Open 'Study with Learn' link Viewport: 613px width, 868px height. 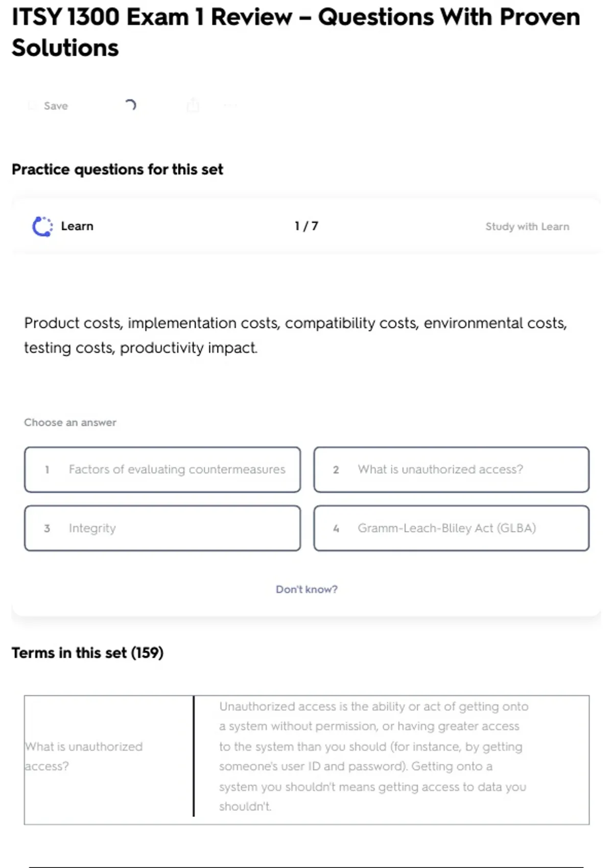pyautogui.click(x=527, y=227)
